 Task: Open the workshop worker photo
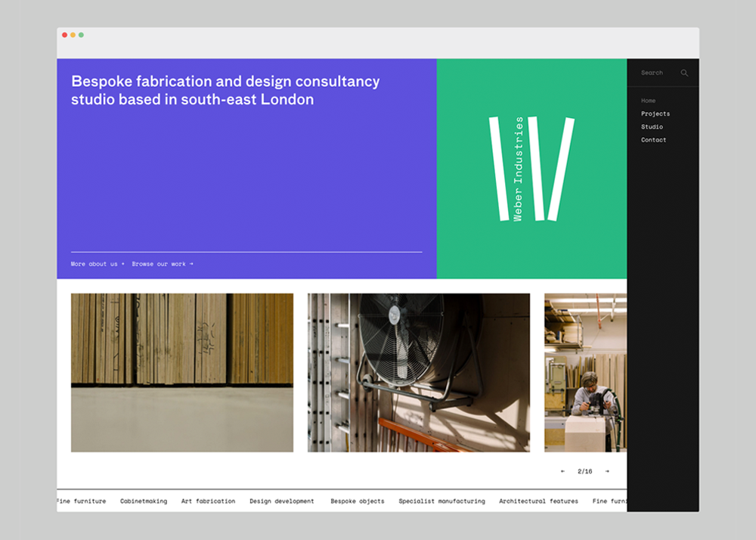tap(585, 373)
